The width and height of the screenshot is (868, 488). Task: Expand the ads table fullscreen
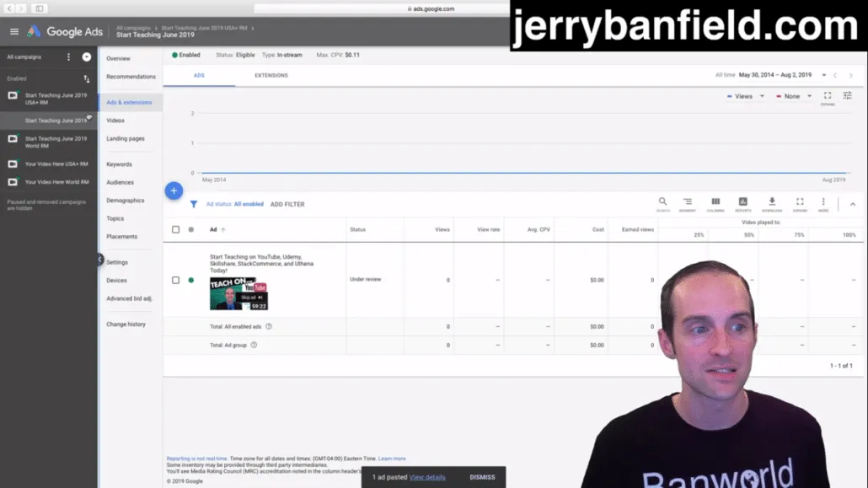800,204
